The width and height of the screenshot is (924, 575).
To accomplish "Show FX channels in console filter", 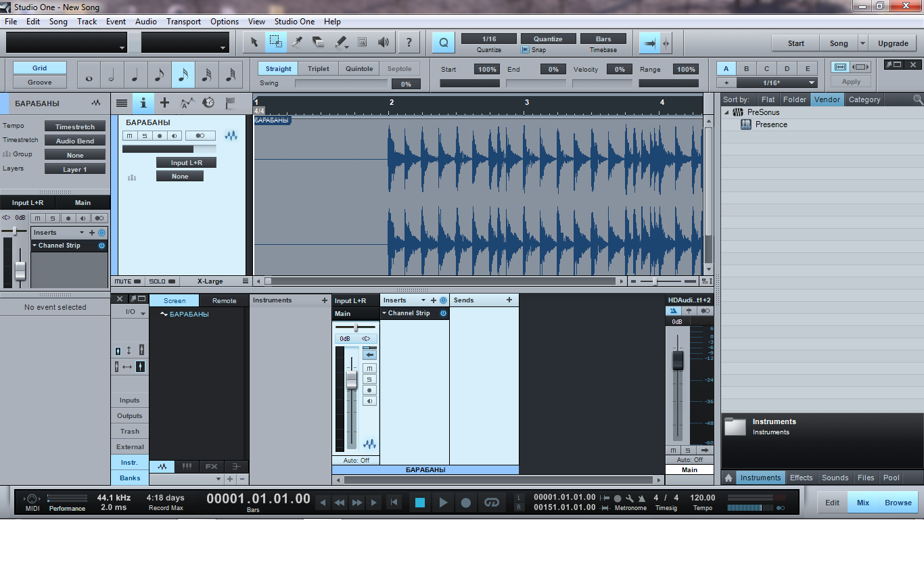I will coord(211,467).
